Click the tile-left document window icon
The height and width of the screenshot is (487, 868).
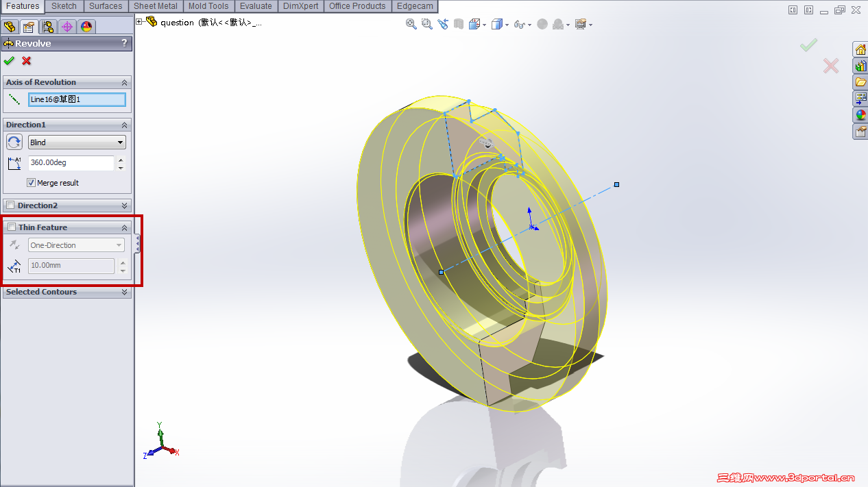pyautogui.click(x=793, y=10)
